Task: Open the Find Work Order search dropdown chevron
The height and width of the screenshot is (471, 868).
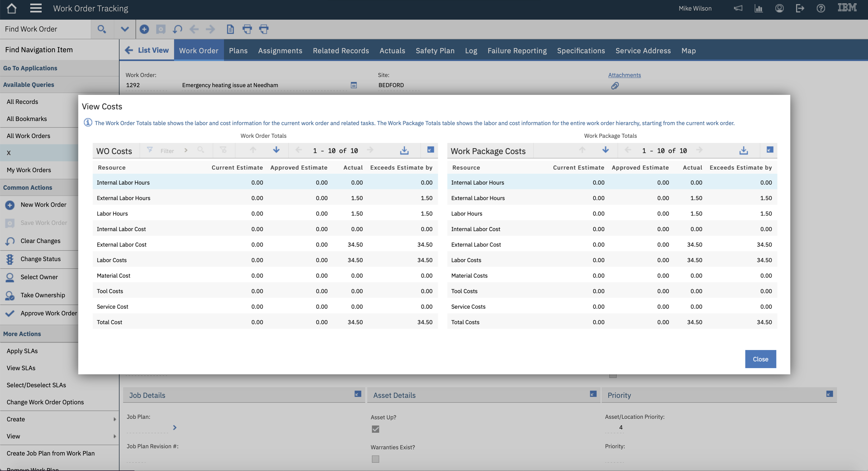Action: coord(124,29)
